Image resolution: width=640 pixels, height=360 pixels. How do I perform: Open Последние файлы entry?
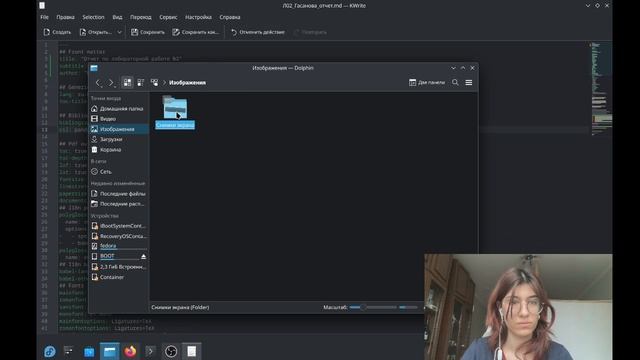[118, 193]
